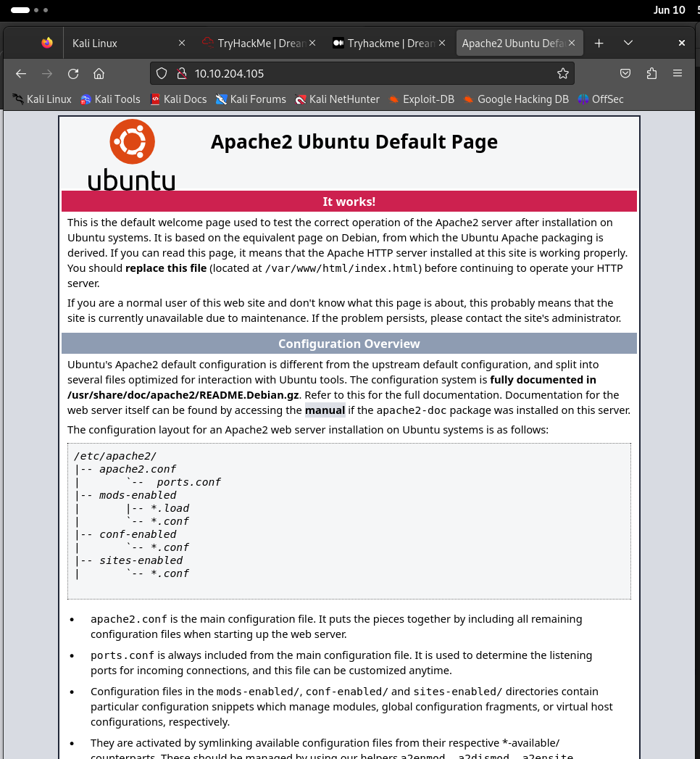Open the Kali Docs bookmark
This screenshot has width=700, height=759.
pyautogui.click(x=178, y=99)
